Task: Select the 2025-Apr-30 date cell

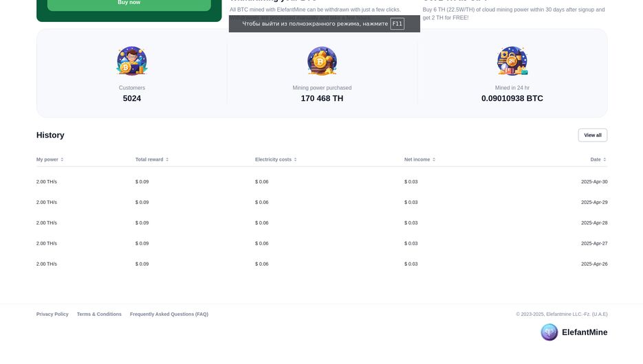Action: (x=593, y=182)
